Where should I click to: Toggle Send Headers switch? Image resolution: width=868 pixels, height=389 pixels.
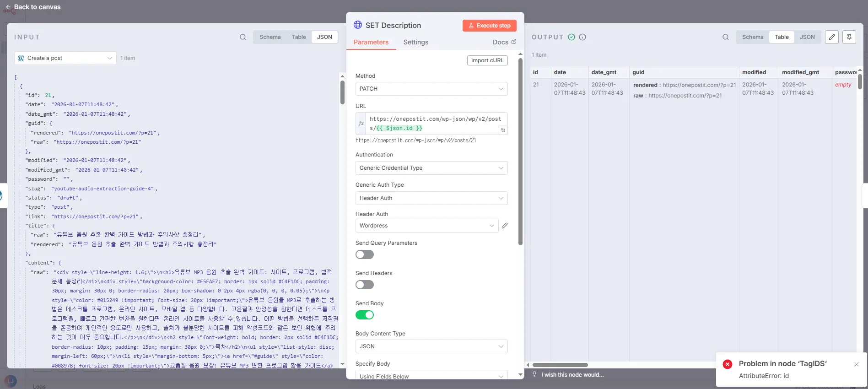[x=365, y=285]
